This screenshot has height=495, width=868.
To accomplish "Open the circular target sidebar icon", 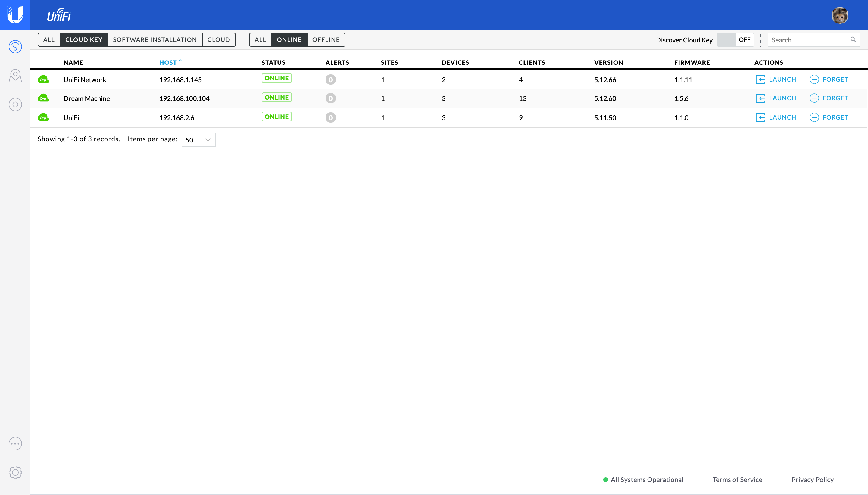I will (x=15, y=104).
